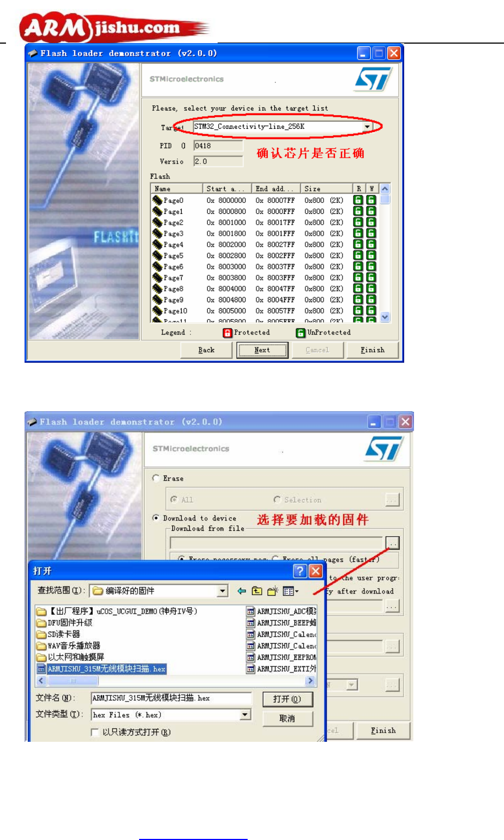Image resolution: width=504 pixels, height=840 pixels.
Task: Click scroll-down arrow of Flash page list
Action: pyautogui.click(x=385, y=317)
